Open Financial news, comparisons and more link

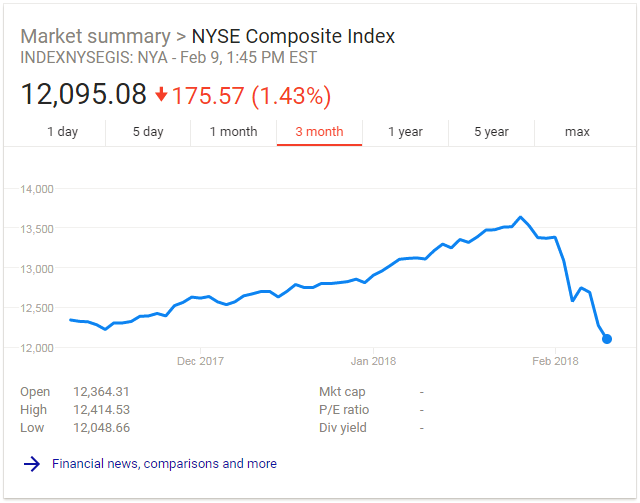[x=164, y=464]
